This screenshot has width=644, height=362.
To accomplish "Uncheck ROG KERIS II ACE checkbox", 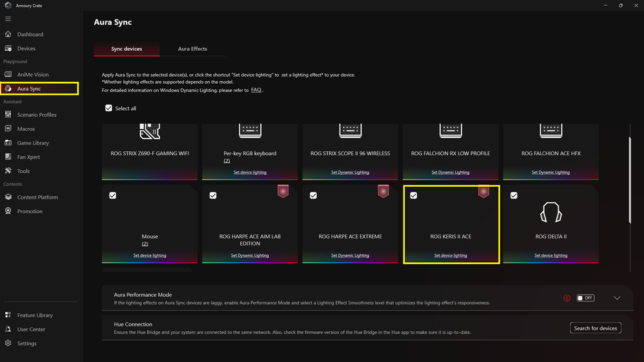I will point(413,195).
